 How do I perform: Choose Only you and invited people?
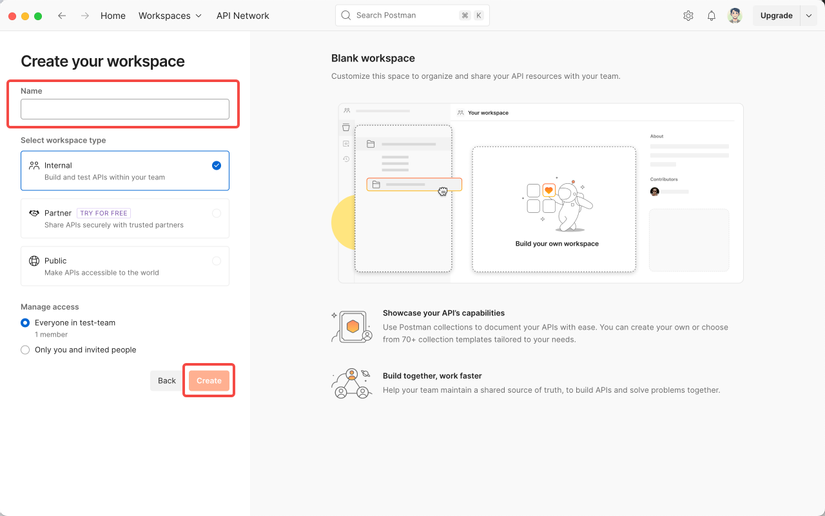pyautogui.click(x=25, y=350)
